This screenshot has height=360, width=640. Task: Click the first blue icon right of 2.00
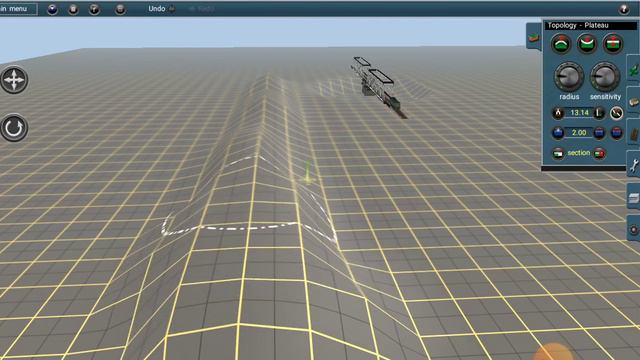pos(599,133)
